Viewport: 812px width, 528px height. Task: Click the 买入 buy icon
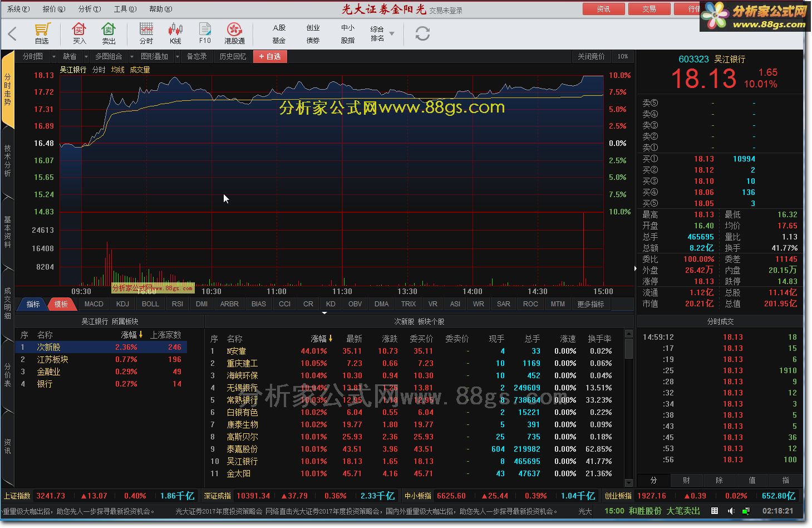tap(80, 33)
